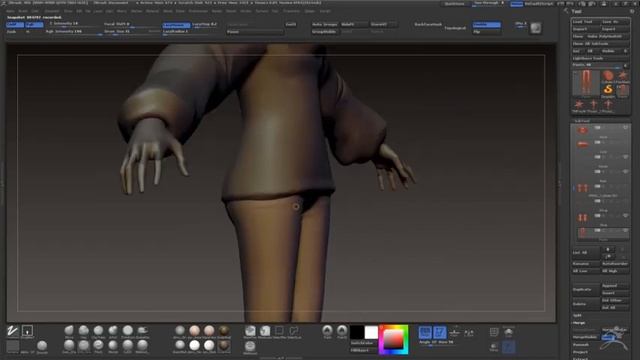Click the Save As button
This screenshot has height=360, width=640.
(x=615, y=22)
